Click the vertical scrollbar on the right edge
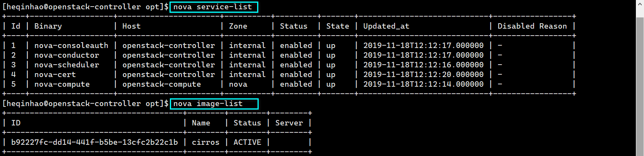Viewport: 644px width, 156px height. point(640,78)
